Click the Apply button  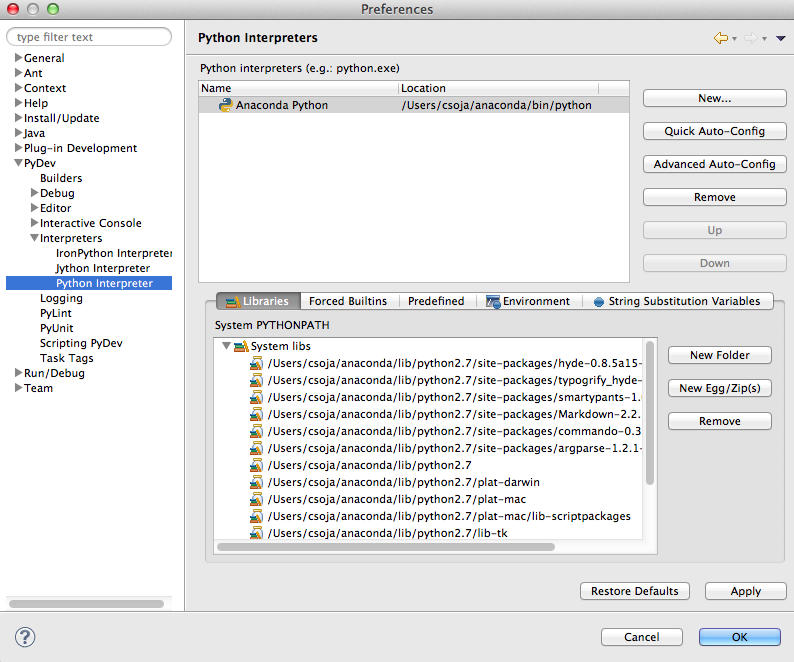coord(745,591)
